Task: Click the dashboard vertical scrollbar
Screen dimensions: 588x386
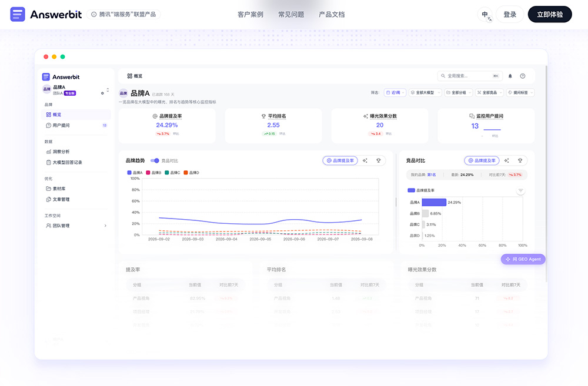Action: (x=546, y=173)
